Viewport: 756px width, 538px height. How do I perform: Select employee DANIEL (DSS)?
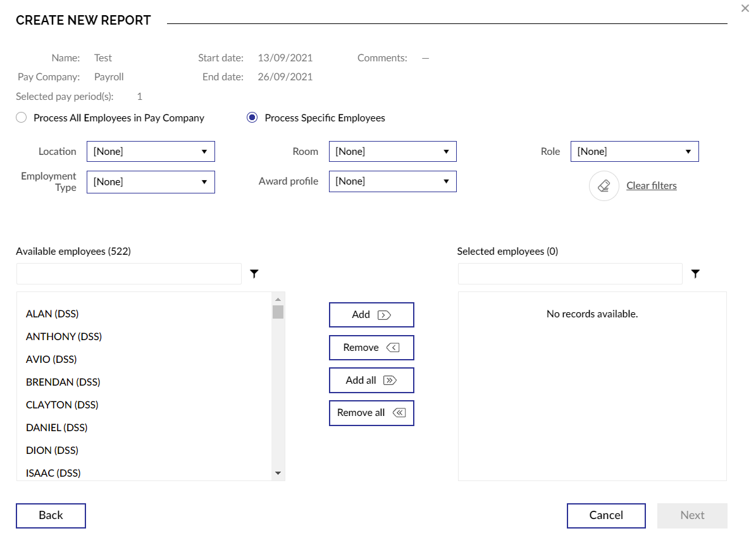coord(57,427)
